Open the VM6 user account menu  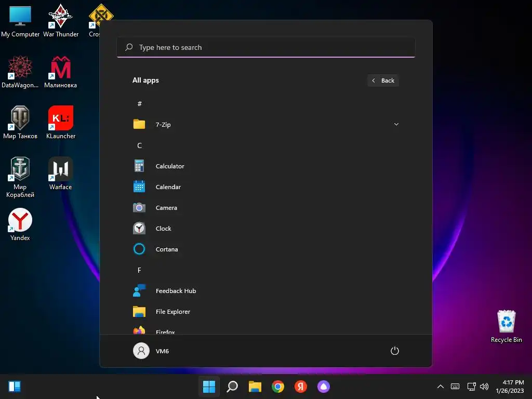tap(151, 351)
